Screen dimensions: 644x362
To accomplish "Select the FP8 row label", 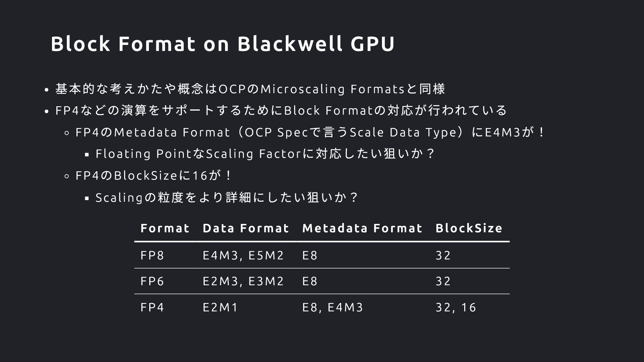I will click(x=152, y=255).
